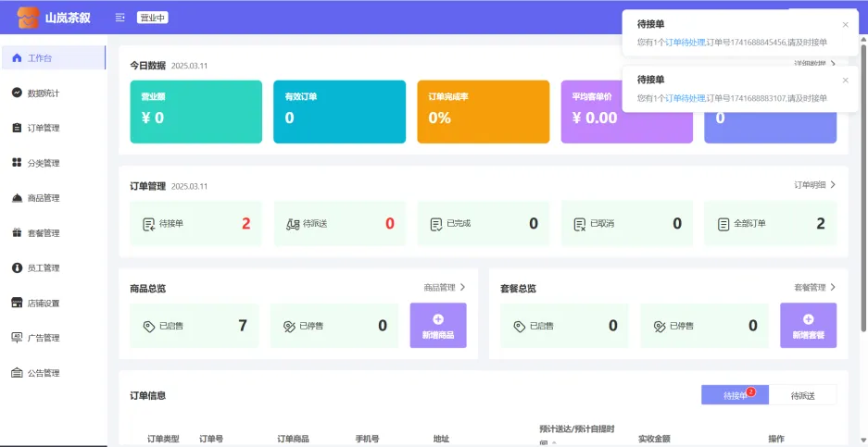The height and width of the screenshot is (447, 868).
Task: Expand 订单明细 with its chevron
Action: pyautogui.click(x=832, y=185)
